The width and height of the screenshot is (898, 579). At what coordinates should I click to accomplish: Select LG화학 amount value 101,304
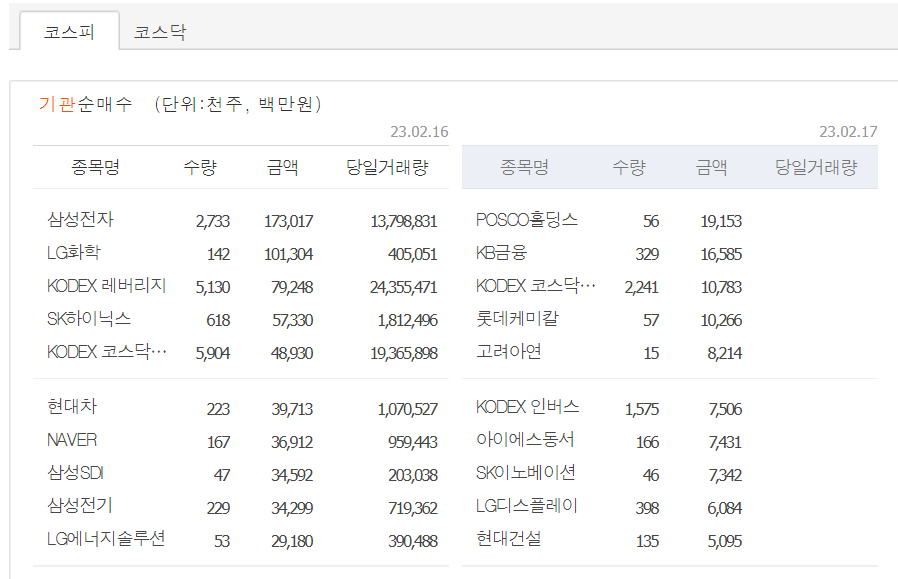point(289,254)
